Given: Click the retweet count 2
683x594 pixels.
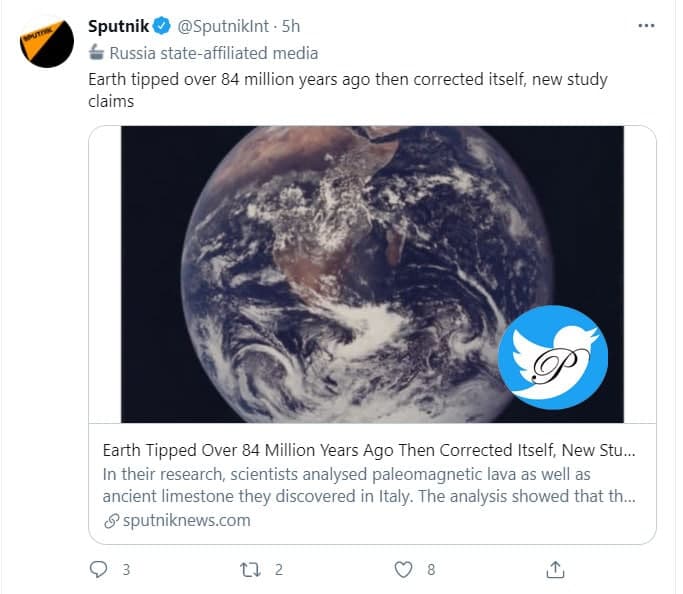Looking at the screenshot, I should (279, 570).
